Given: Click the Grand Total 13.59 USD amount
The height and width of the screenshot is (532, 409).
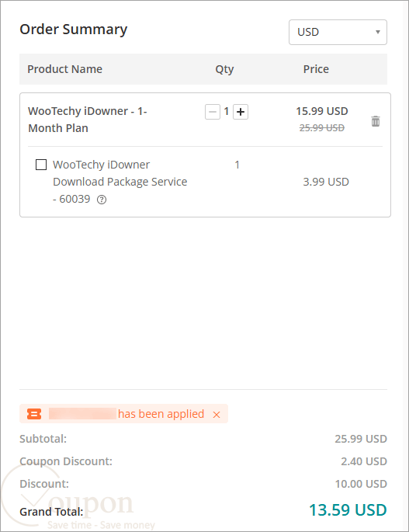Looking at the screenshot, I should click(x=348, y=510).
